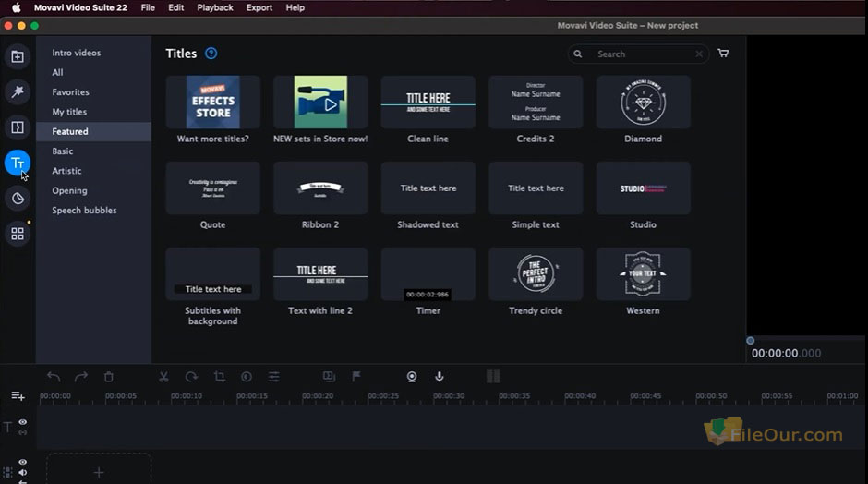Click the Delete trash can icon

[x=109, y=377]
